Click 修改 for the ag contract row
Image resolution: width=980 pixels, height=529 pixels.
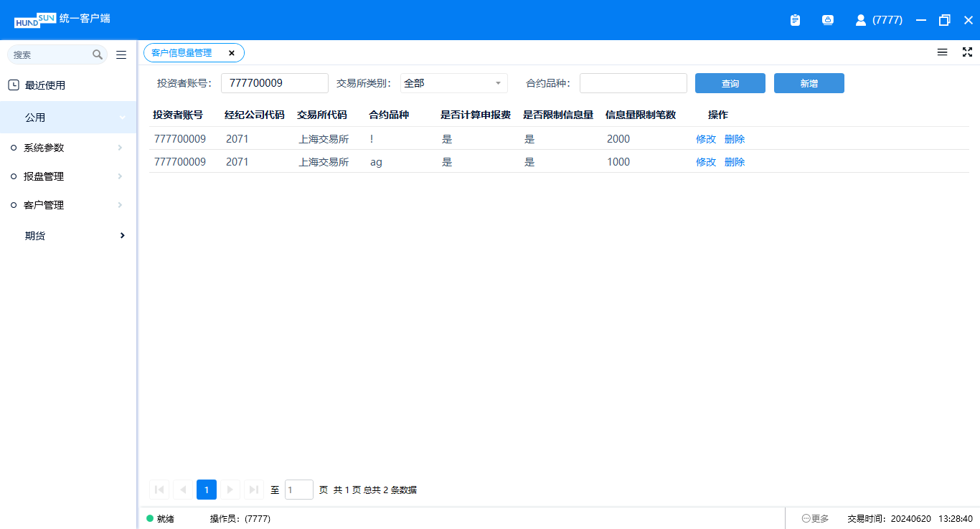705,162
